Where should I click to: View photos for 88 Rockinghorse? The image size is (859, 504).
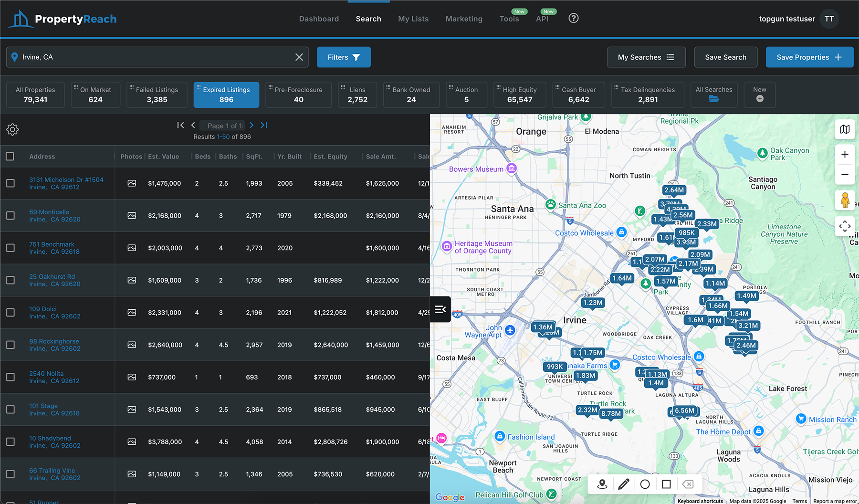(x=132, y=345)
